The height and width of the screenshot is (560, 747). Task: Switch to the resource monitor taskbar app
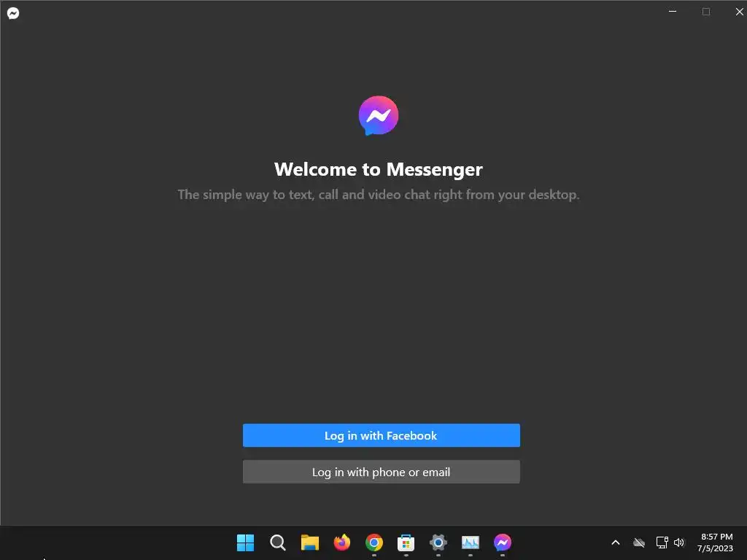pos(471,542)
